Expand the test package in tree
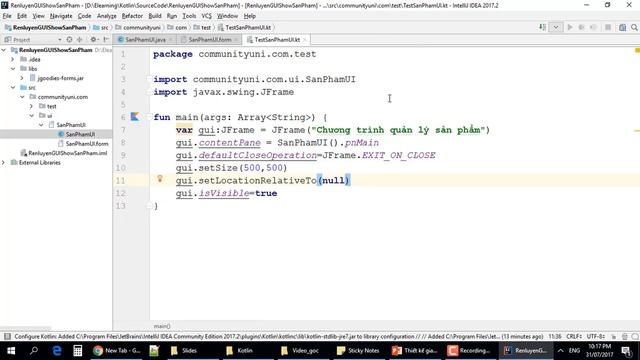Screen dimensions: 640x360 pos(31,106)
